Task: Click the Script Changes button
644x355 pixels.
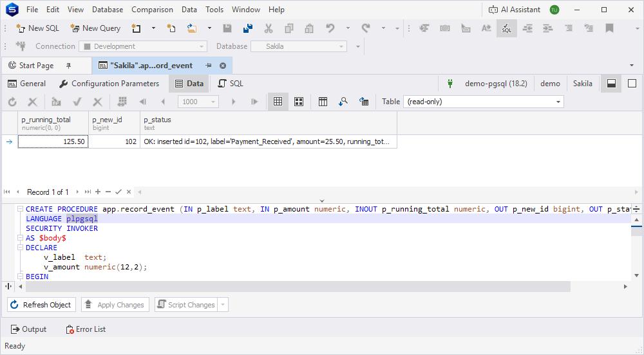Action: pos(187,305)
